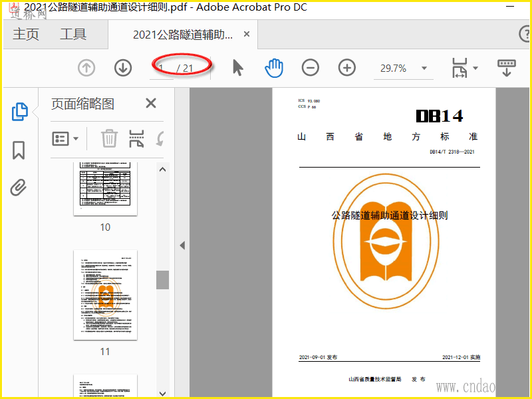Click the thumbnail scrollbar up arrow

(x=162, y=170)
